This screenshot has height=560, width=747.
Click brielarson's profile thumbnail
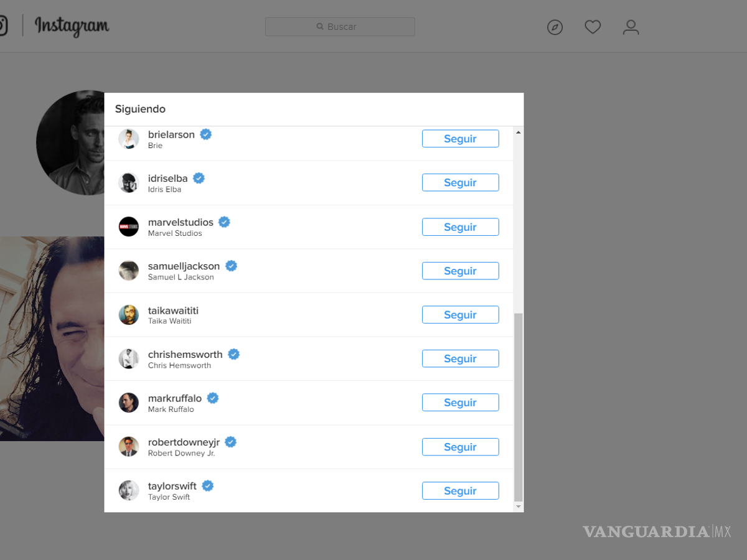128,139
